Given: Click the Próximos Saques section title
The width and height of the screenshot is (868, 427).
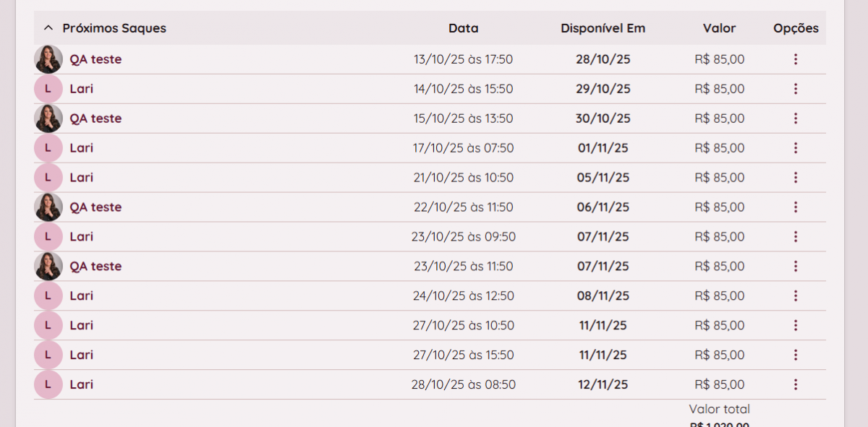Looking at the screenshot, I should point(114,28).
